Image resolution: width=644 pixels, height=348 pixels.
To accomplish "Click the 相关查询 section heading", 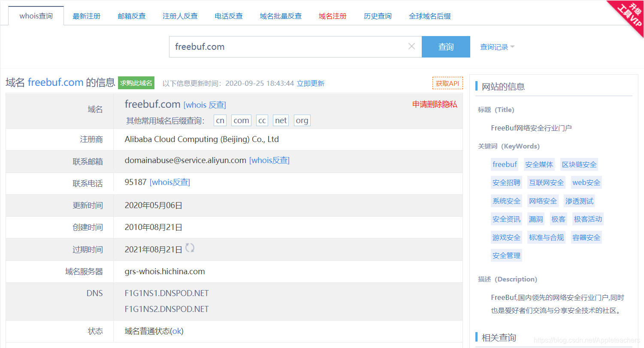I will tap(499, 338).
